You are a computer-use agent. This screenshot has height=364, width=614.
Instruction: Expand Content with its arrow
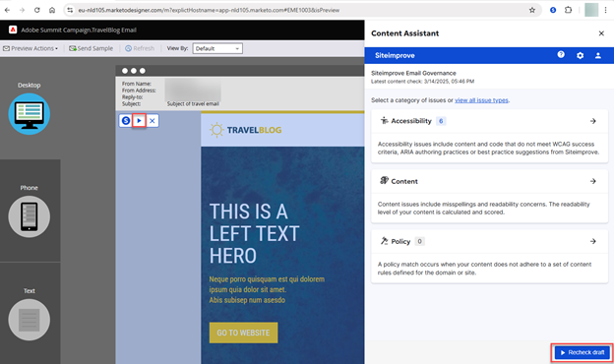tap(593, 181)
